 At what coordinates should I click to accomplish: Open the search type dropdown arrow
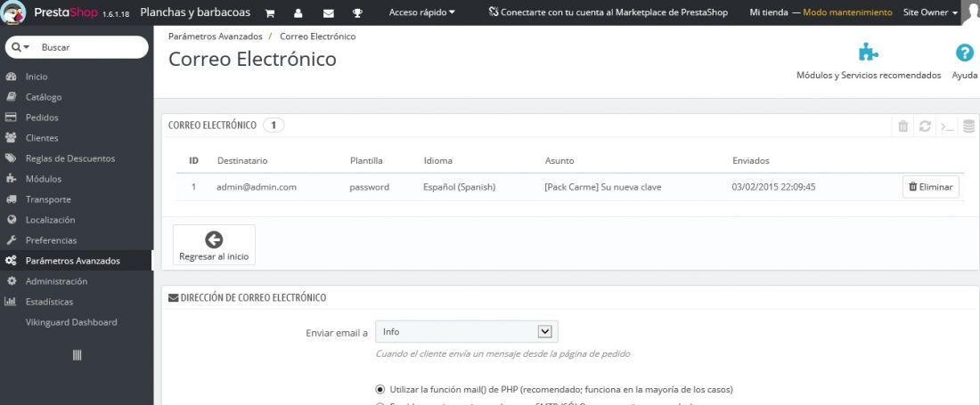20,47
